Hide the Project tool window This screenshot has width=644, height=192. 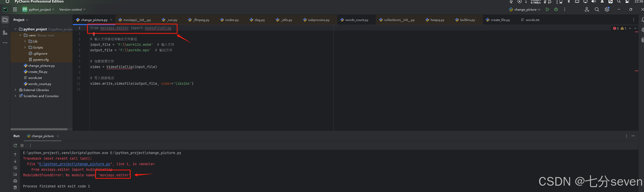[5, 20]
